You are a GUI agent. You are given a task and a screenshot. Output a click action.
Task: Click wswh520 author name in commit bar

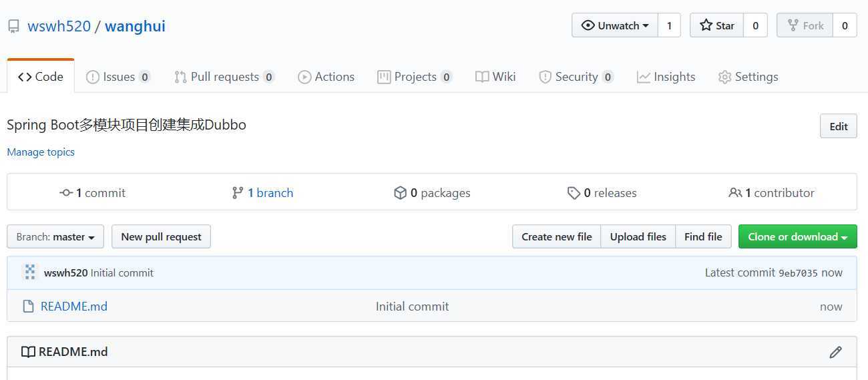(x=65, y=272)
